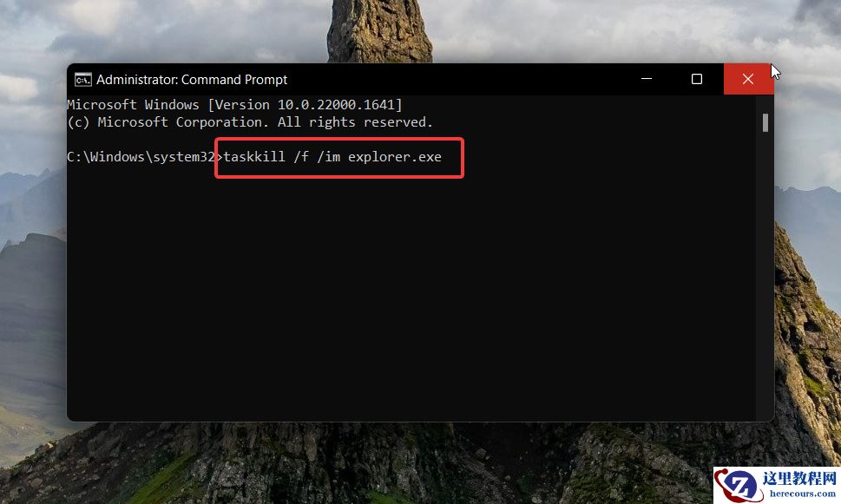
Task: Click the word explorer.exe in the command
Action: [x=394, y=157]
